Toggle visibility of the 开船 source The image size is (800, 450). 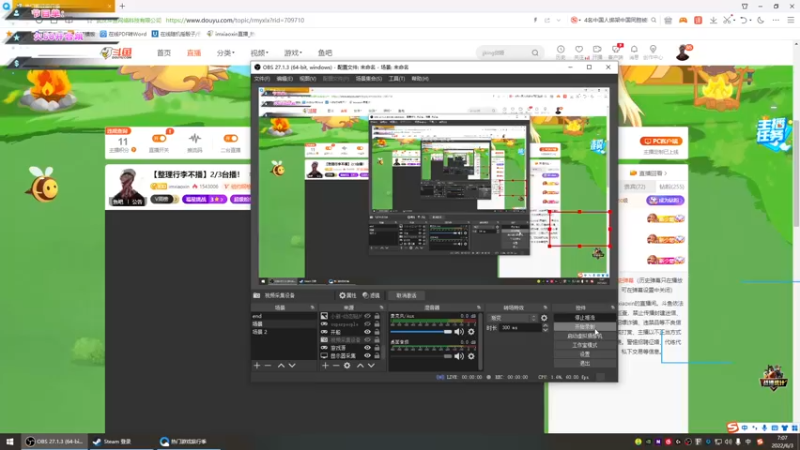367,332
